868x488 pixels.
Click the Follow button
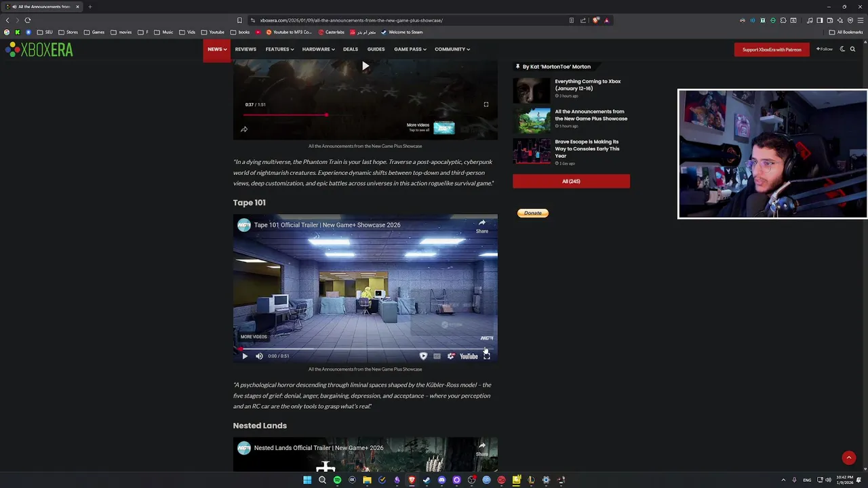pos(825,49)
